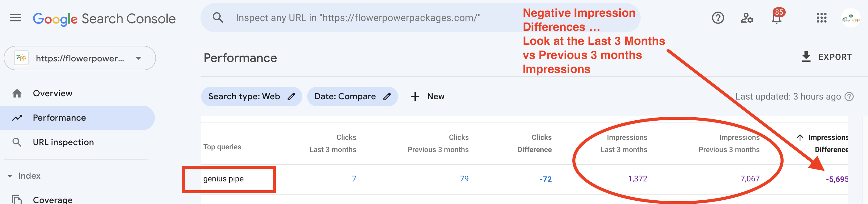
Task: Open the user settings icon
Action: pyautogui.click(x=747, y=18)
